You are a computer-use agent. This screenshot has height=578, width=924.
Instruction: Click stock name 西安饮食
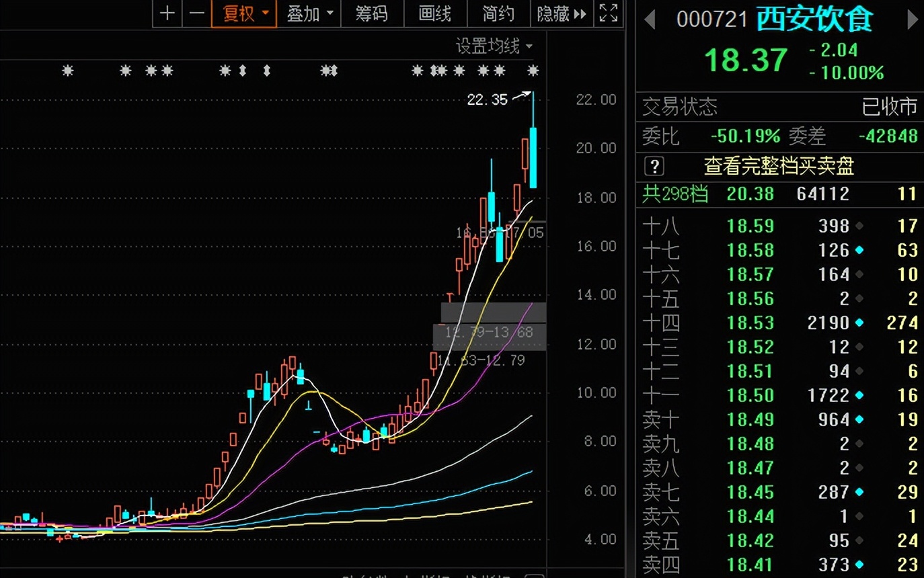pyautogui.click(x=814, y=19)
